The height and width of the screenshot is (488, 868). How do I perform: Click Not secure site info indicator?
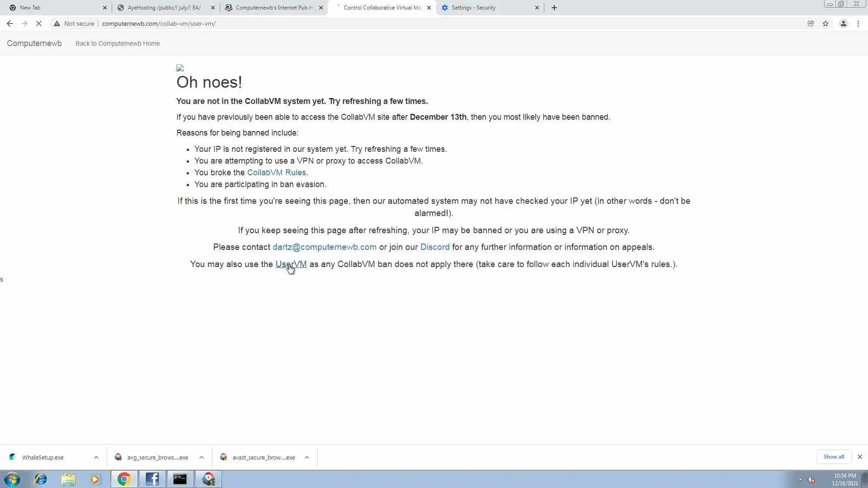click(74, 23)
